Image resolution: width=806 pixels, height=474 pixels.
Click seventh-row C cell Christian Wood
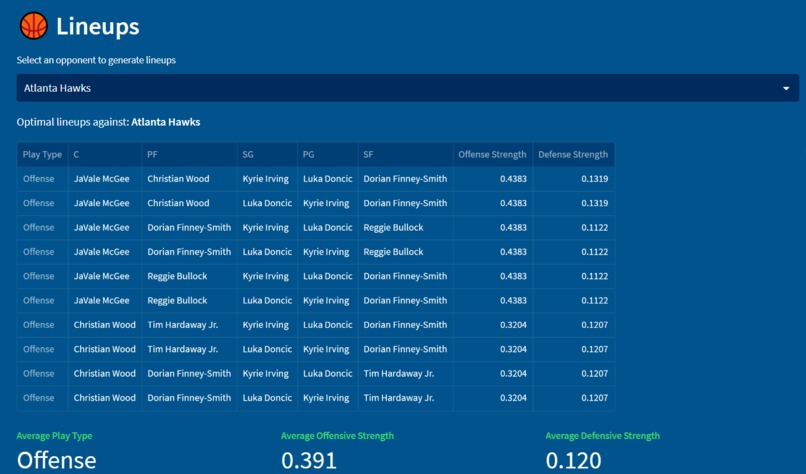pos(104,325)
